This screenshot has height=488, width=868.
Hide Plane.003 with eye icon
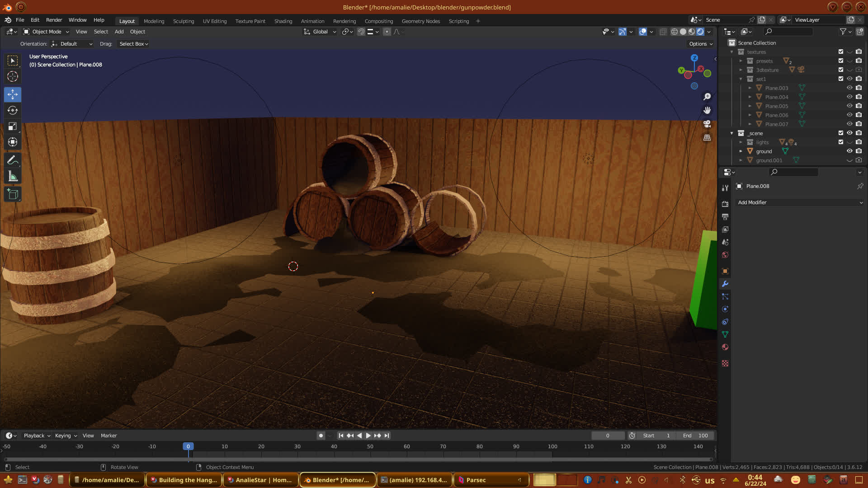point(849,88)
